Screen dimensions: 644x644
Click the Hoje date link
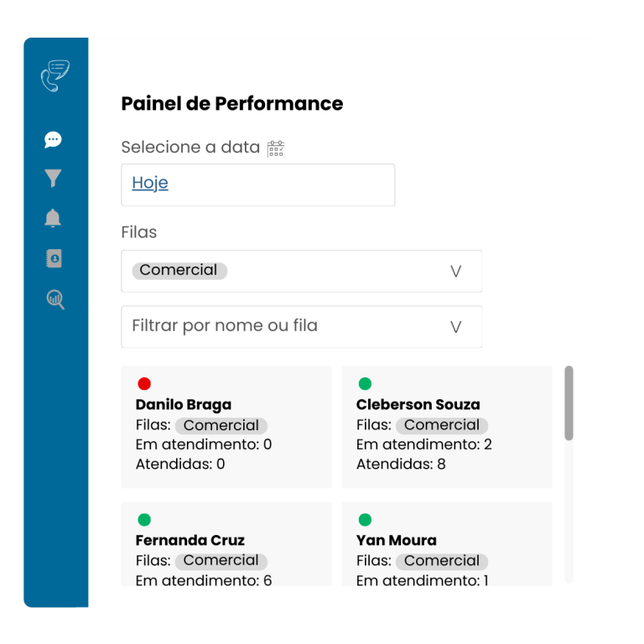pyautogui.click(x=150, y=184)
